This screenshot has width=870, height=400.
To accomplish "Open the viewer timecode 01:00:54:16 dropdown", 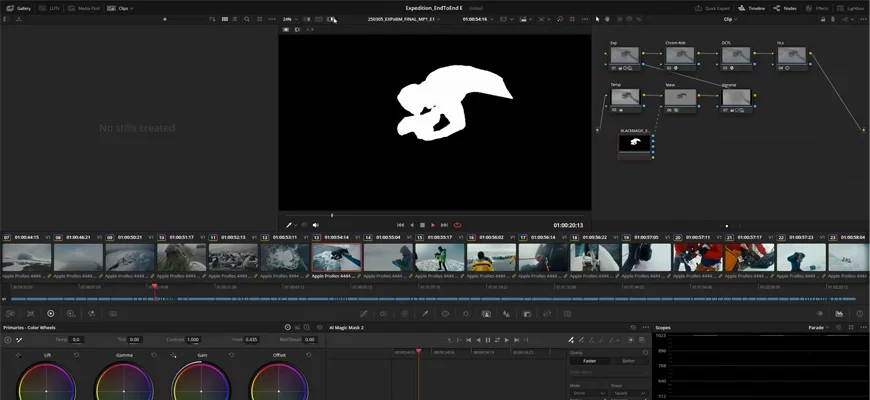I will tap(478, 19).
